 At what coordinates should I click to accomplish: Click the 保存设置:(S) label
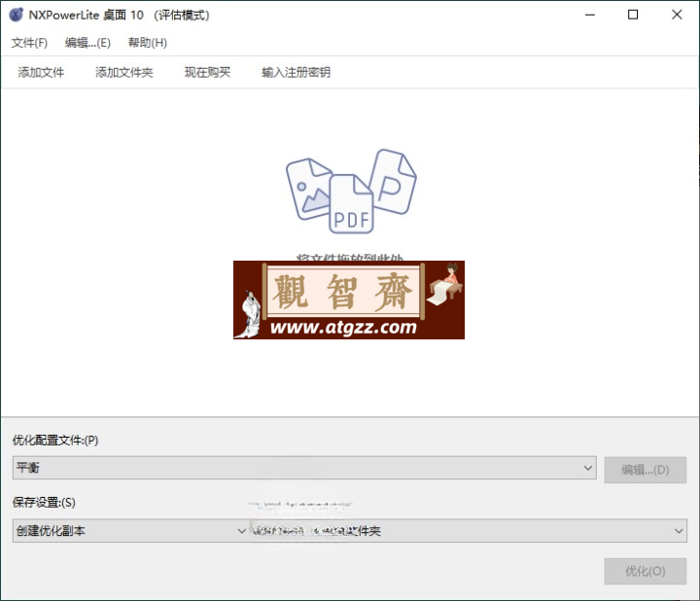(44, 503)
